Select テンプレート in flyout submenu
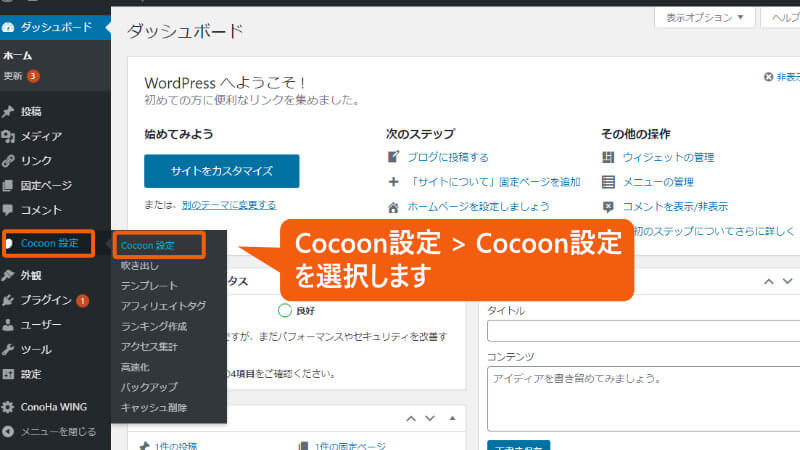 click(149, 286)
